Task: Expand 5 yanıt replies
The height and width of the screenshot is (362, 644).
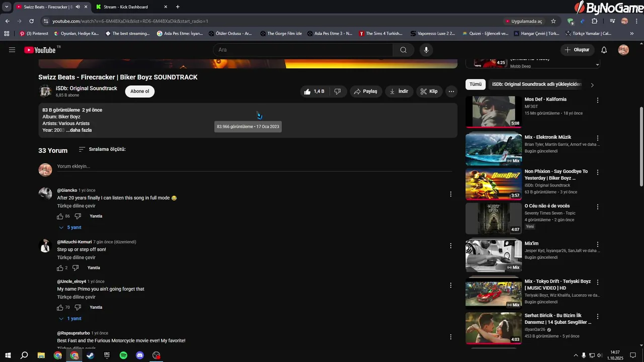Action: 70,227
